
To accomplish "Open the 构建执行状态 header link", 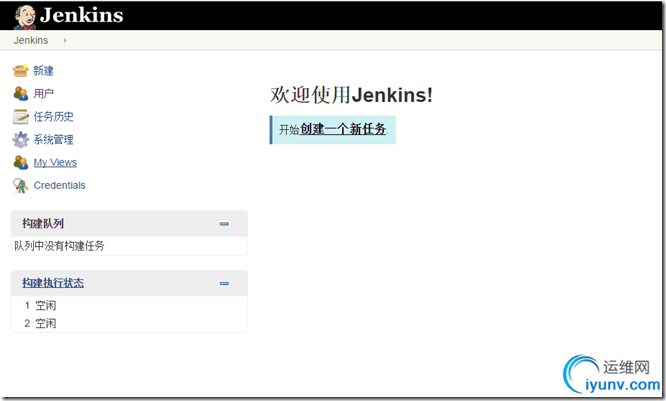I will 53,283.
